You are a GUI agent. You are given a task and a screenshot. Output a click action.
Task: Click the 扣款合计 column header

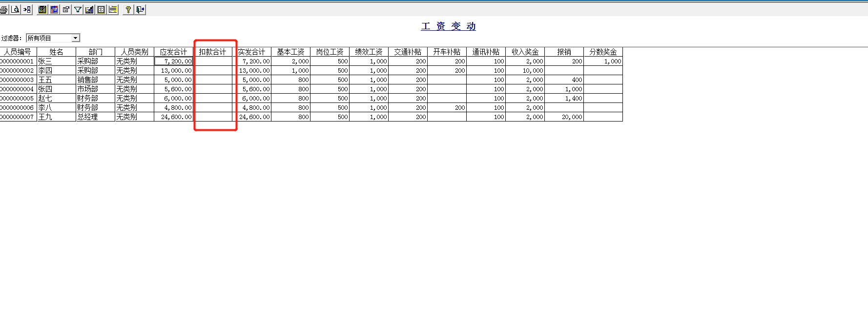point(212,52)
